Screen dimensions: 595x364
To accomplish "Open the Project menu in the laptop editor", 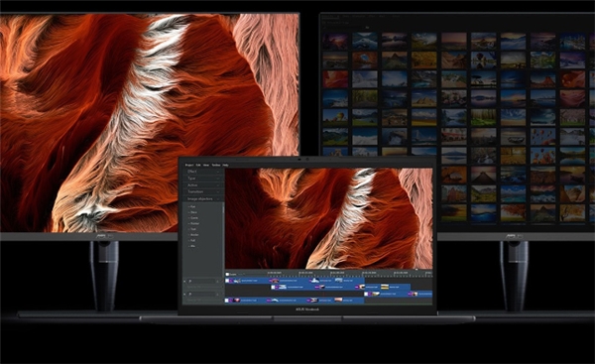I will [189, 165].
